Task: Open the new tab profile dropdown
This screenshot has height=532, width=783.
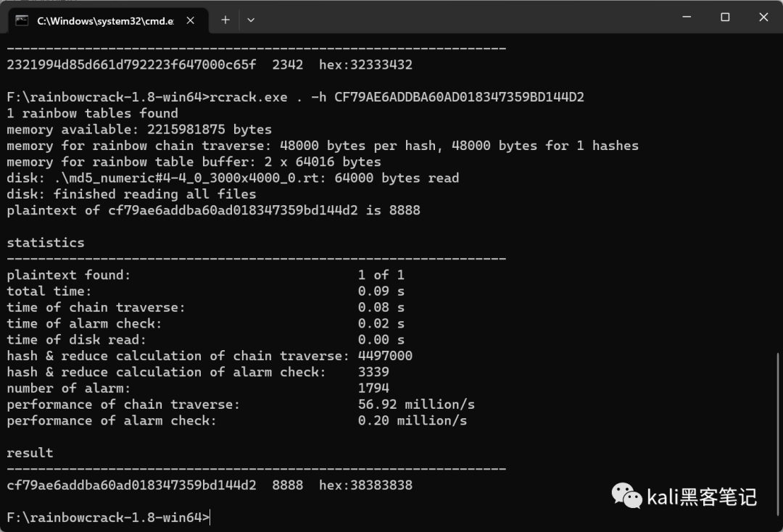Action: coord(251,20)
